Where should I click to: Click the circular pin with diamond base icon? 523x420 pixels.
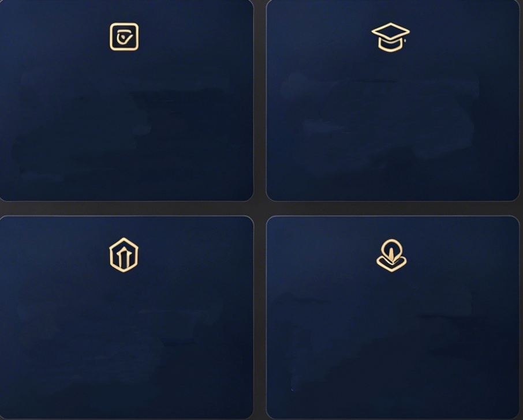[391, 256]
